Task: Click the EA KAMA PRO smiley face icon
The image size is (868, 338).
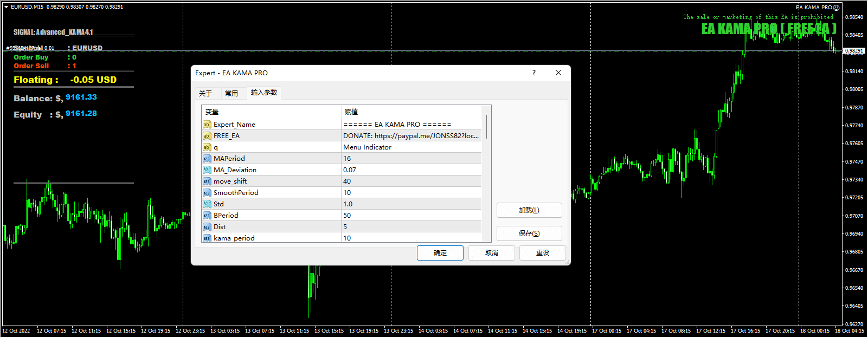Action: 836,8
